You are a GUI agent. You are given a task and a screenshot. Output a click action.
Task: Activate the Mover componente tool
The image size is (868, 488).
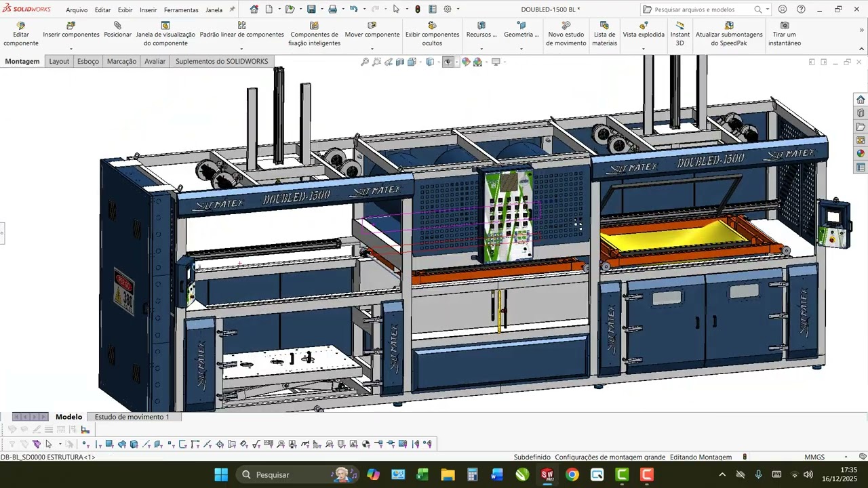[372, 30]
